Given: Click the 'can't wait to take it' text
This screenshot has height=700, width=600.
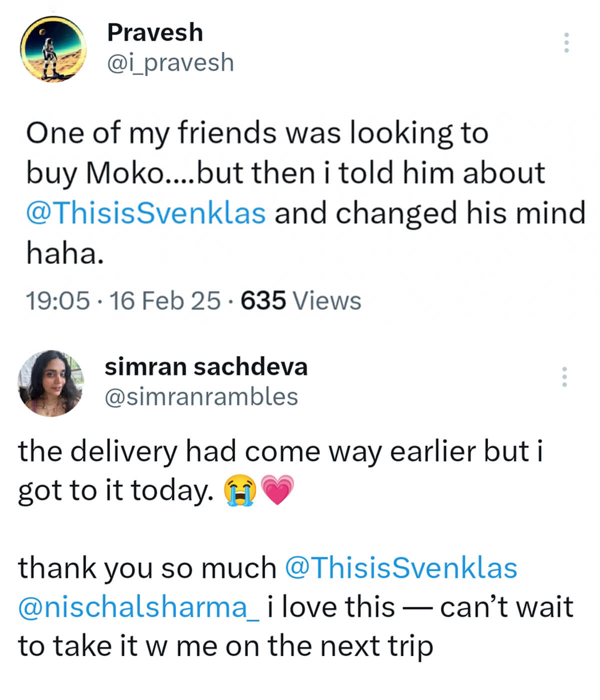Looking at the screenshot, I should (506, 607).
